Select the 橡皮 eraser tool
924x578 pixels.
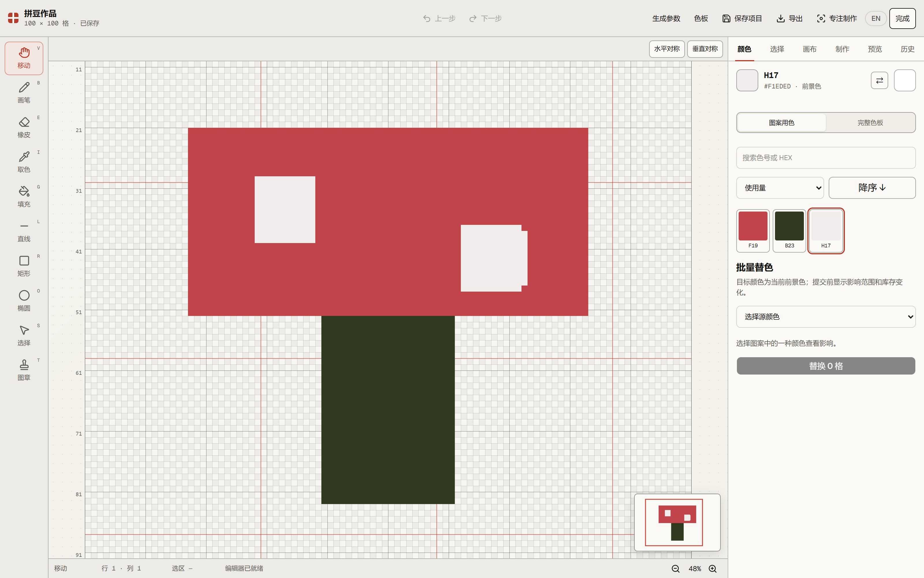tap(24, 128)
